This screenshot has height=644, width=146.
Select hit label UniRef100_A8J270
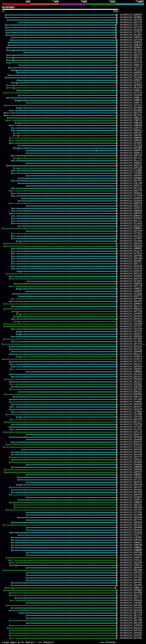click(131, 60)
